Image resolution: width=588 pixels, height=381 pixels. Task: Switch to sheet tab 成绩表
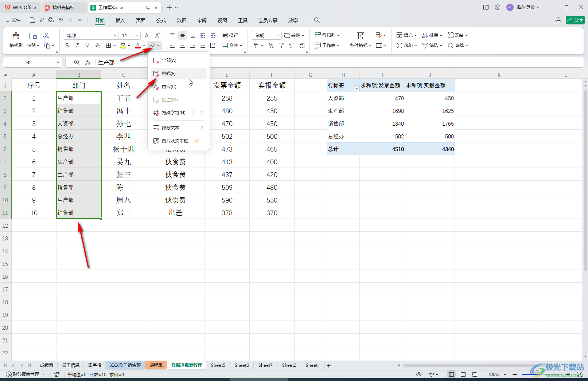coord(46,365)
